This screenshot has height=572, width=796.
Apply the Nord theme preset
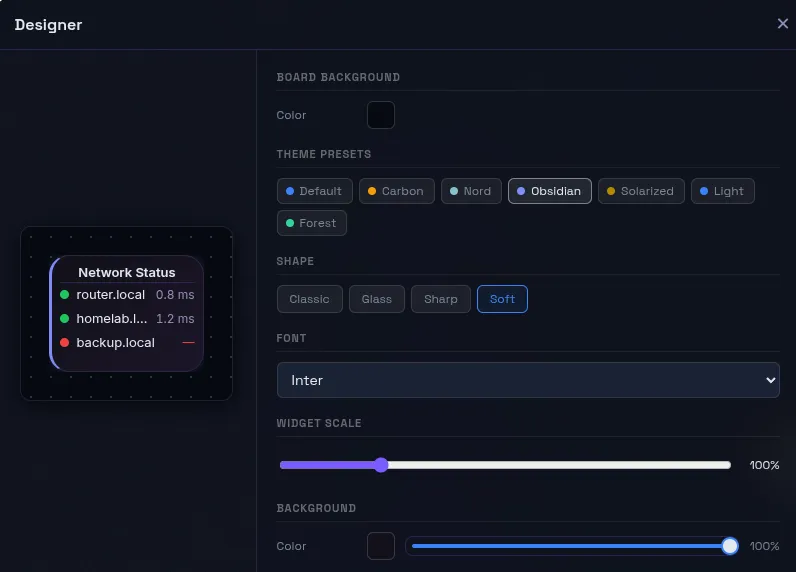(471, 191)
